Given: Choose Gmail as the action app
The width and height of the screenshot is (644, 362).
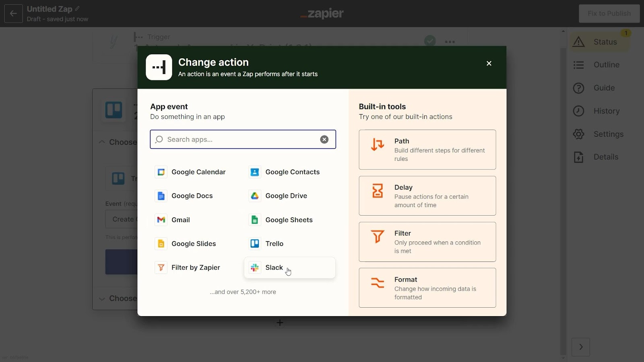Looking at the screenshot, I should pyautogui.click(x=172, y=220).
